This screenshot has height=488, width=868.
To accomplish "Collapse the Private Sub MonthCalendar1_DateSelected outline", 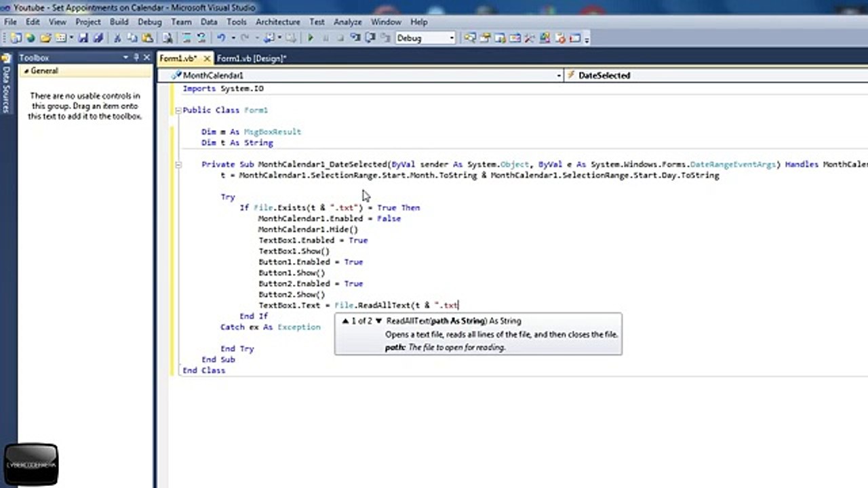I will [x=178, y=164].
